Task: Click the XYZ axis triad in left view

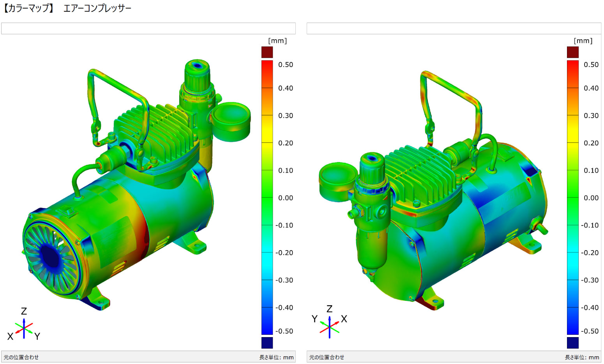Action: (24, 328)
